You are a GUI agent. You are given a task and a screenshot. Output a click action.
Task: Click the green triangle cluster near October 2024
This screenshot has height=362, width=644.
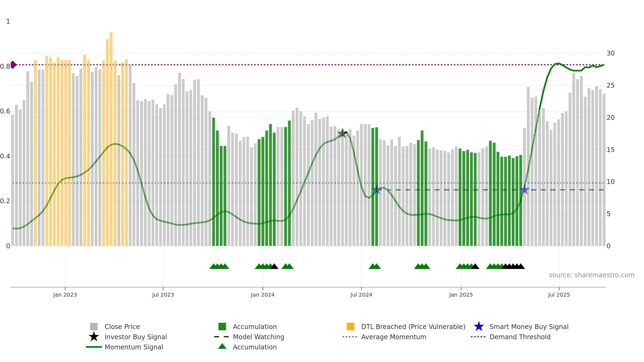click(422, 266)
